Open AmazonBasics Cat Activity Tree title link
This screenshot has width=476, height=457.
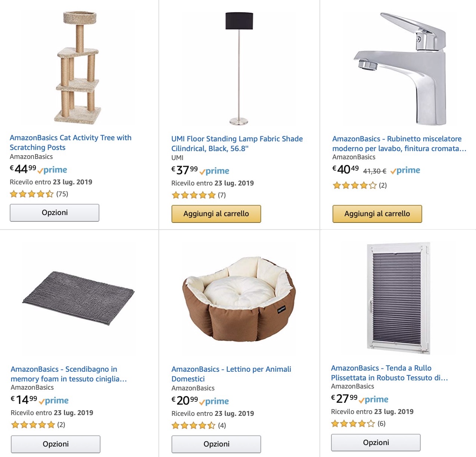click(x=70, y=142)
